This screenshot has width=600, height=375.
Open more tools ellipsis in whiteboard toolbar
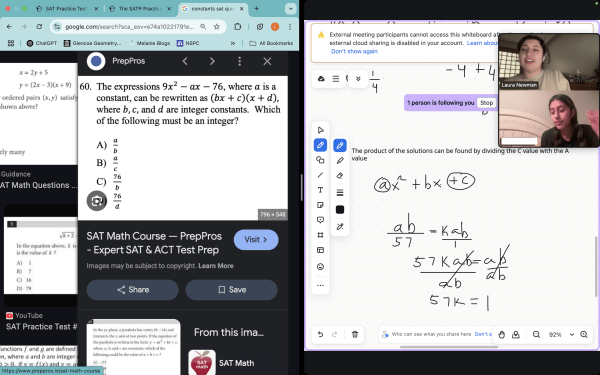click(320, 285)
